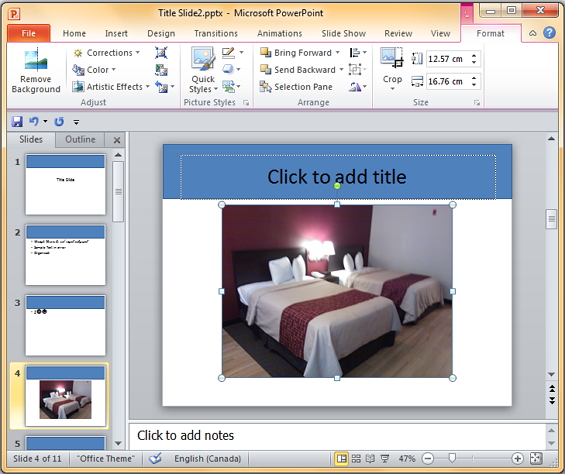The height and width of the screenshot is (474, 565).
Task: Switch to the Slide Show tab
Action: (343, 33)
